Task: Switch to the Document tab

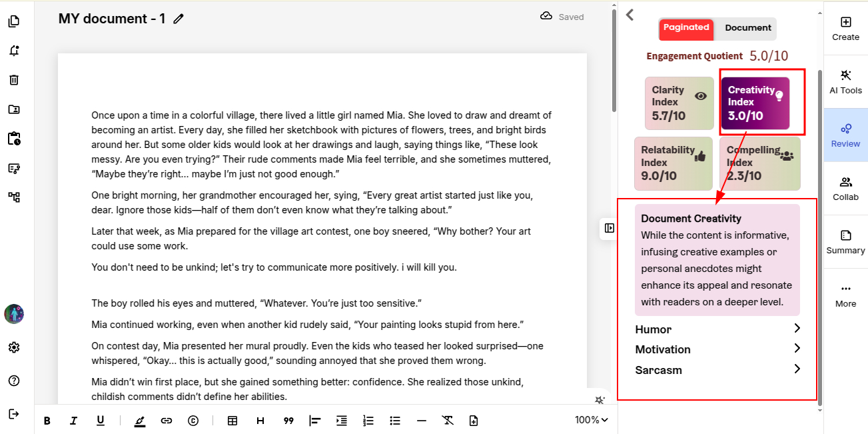Action: 747,28
